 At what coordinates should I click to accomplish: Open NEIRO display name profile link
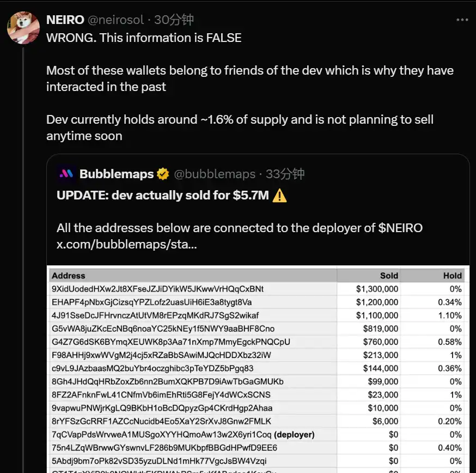pyautogui.click(x=65, y=20)
